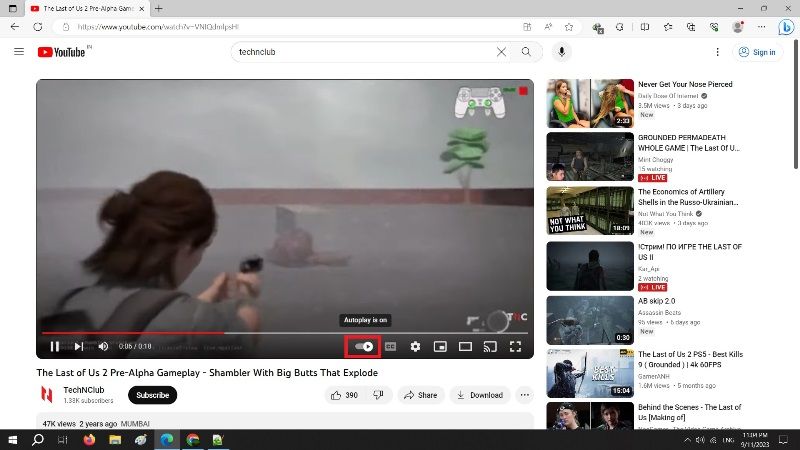Open the AB skip 2.0 thumbnail
The image size is (800, 450).
tap(590, 320)
